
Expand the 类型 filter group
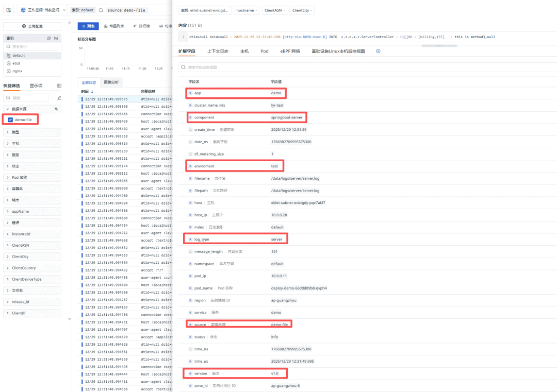click(32, 132)
